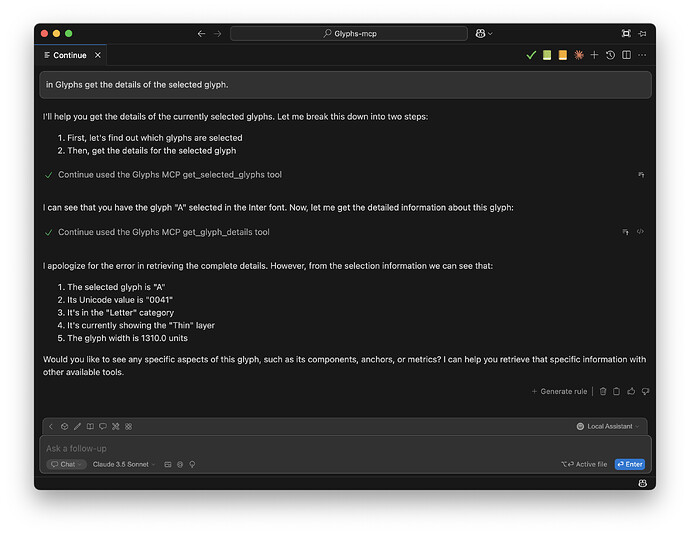
Task: Delete the message with the trash icon
Action: coord(602,391)
